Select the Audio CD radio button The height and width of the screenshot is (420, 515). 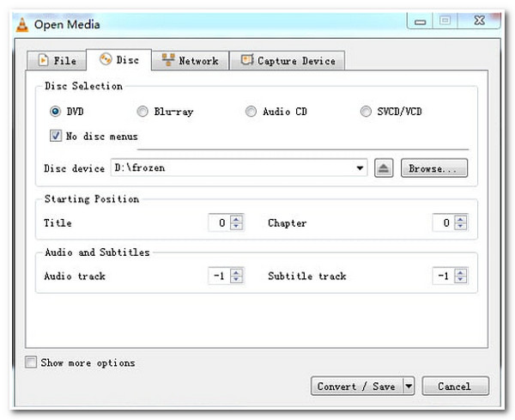[x=251, y=112]
